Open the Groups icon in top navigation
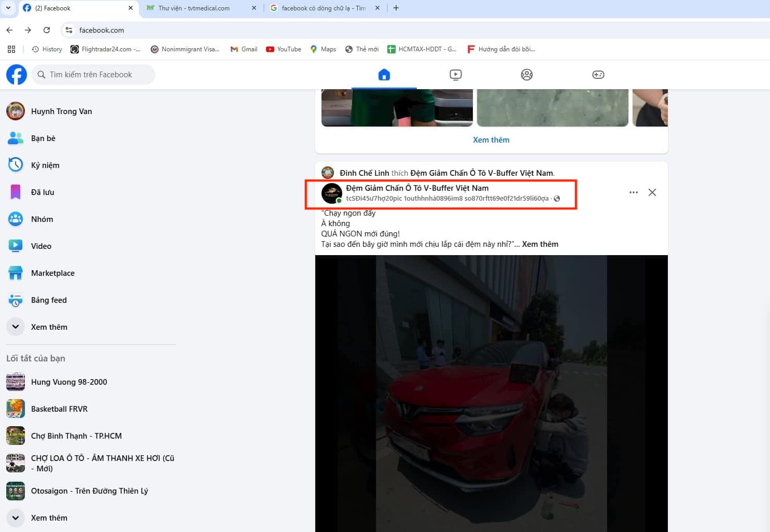The width and height of the screenshot is (770, 532). point(526,75)
